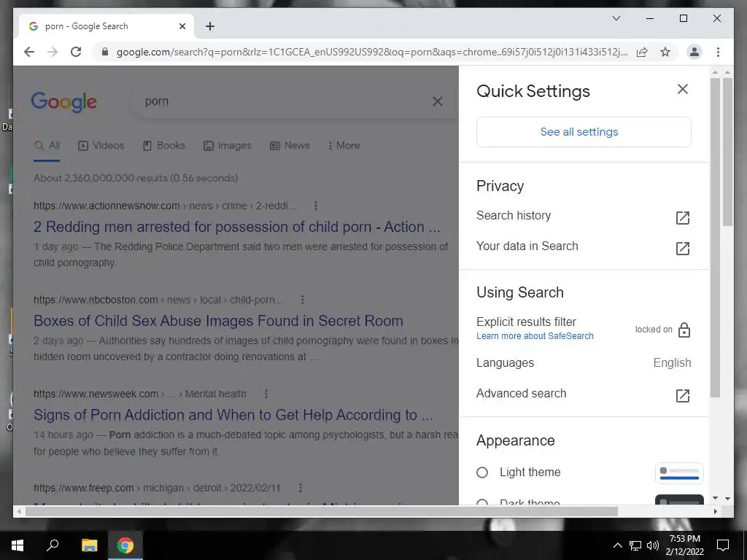
Task: Click the Advanced search label
Action: (x=521, y=393)
